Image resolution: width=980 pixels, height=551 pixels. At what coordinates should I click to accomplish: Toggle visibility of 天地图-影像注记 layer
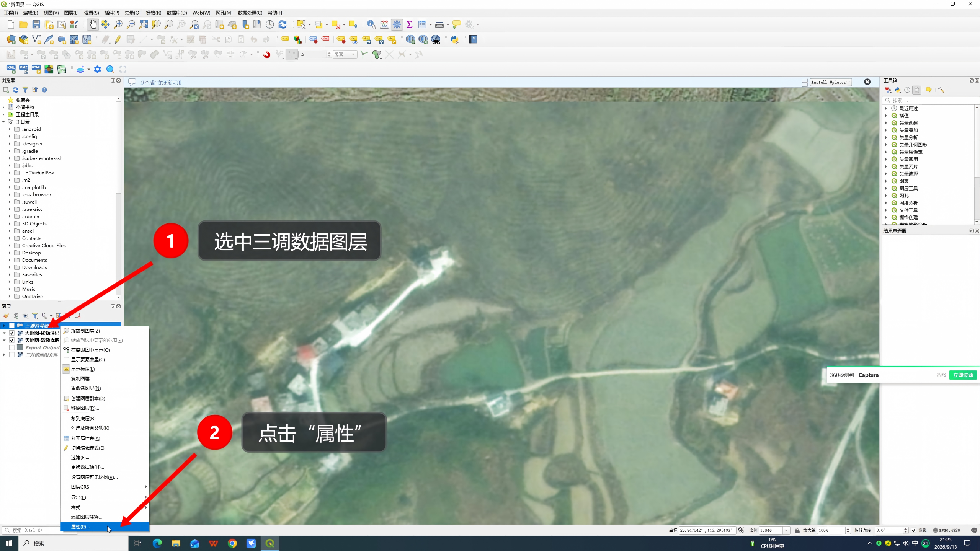click(x=12, y=333)
